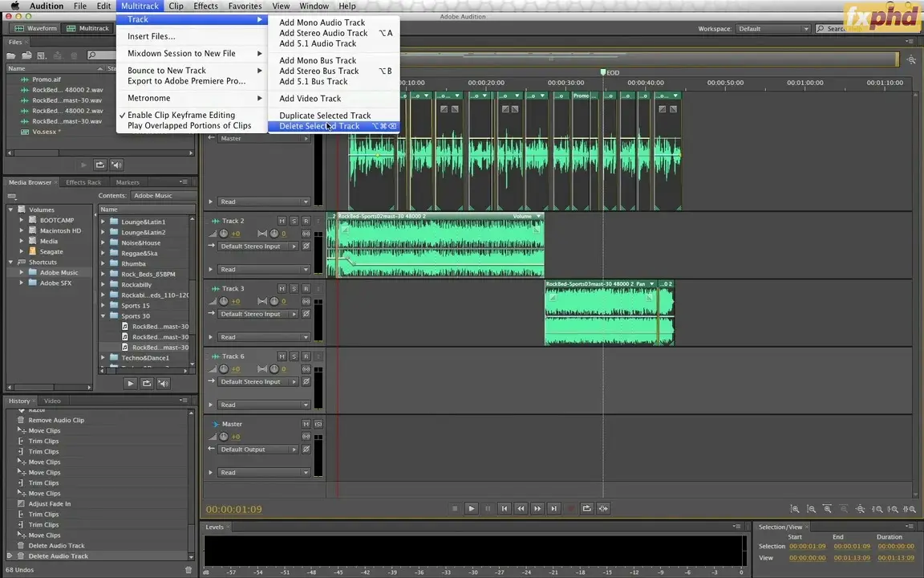Mute Track 2 with M button
Image resolution: width=924 pixels, height=578 pixels.
(282, 221)
